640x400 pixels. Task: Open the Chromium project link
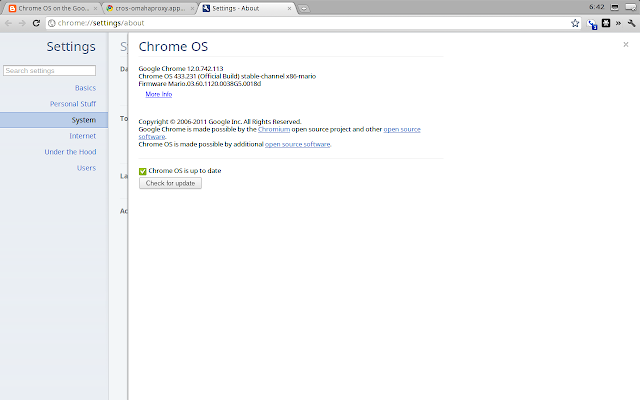click(x=274, y=129)
